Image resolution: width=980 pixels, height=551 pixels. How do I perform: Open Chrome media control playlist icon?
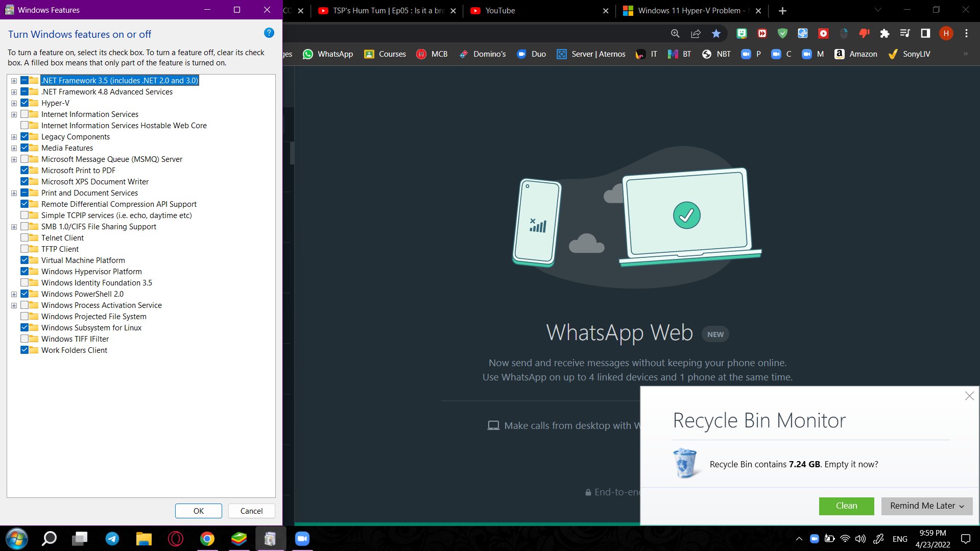tap(905, 34)
